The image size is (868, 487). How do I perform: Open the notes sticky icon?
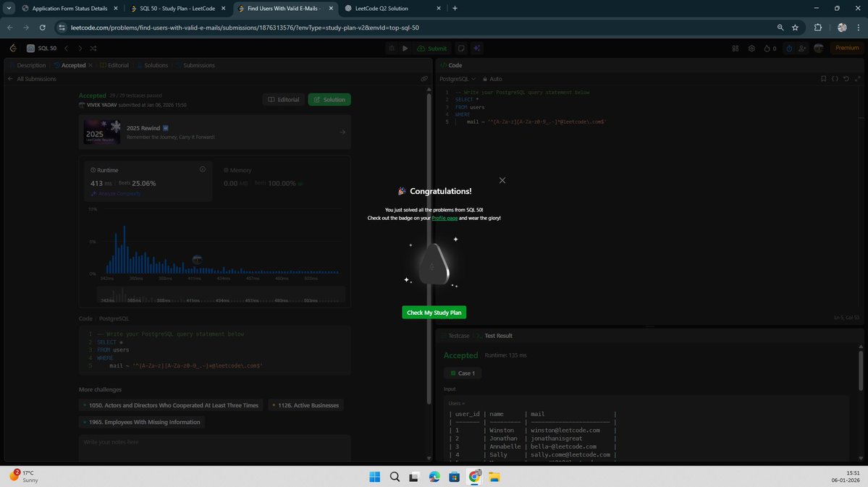pos(461,48)
